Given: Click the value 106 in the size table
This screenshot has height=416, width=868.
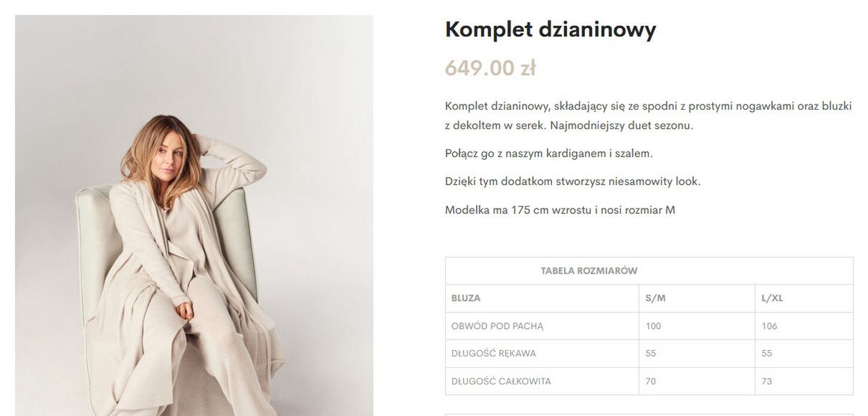Looking at the screenshot, I should pos(769,326).
